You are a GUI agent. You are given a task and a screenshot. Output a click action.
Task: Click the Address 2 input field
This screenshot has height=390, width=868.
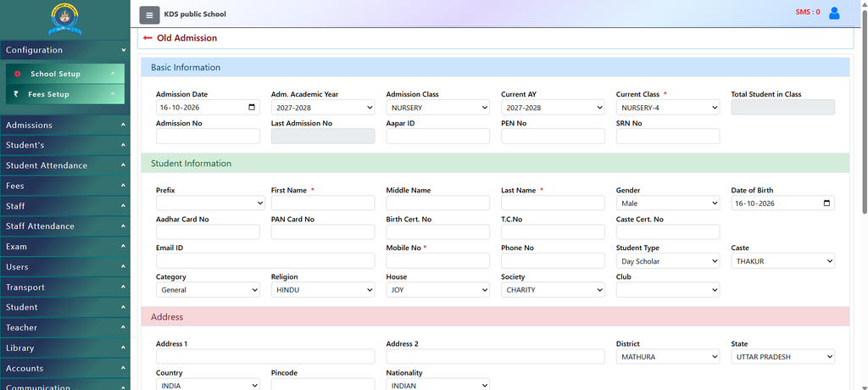click(495, 357)
